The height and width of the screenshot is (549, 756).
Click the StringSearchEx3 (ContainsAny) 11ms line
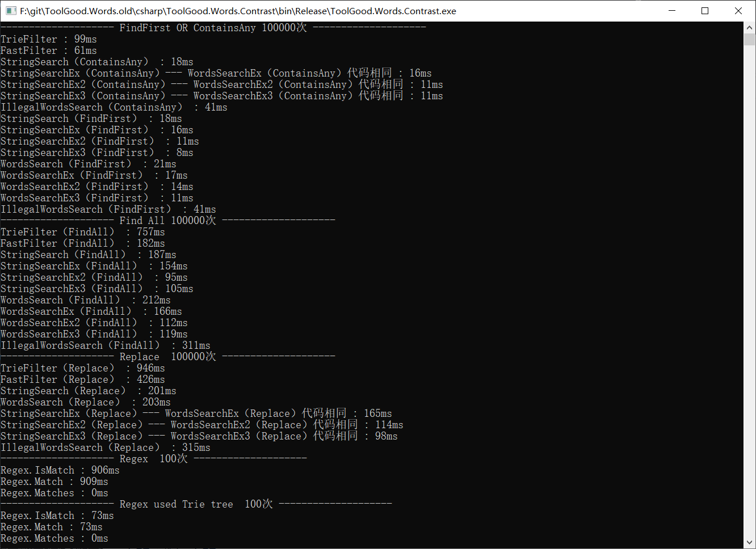222,96
